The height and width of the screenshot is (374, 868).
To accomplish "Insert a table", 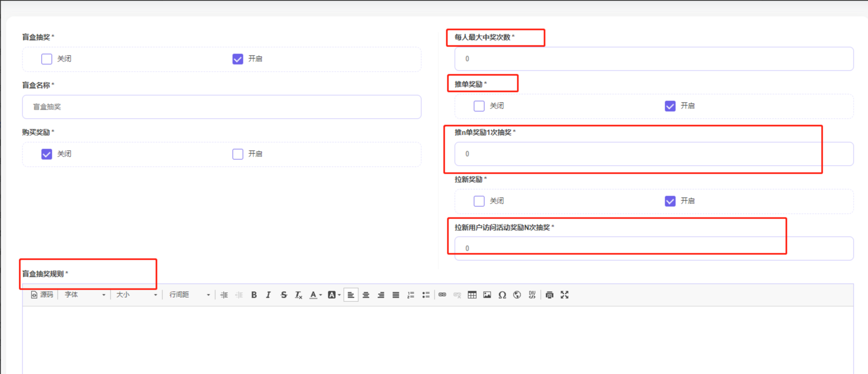I will [472, 295].
